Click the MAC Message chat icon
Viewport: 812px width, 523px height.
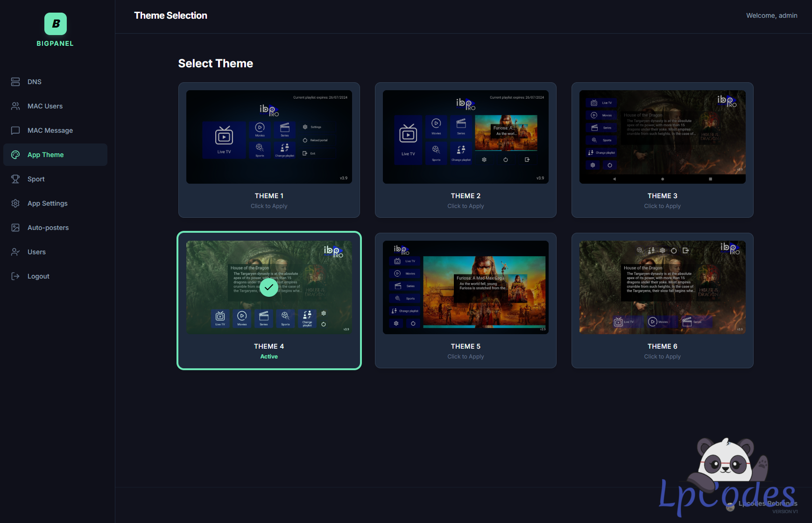click(x=15, y=130)
